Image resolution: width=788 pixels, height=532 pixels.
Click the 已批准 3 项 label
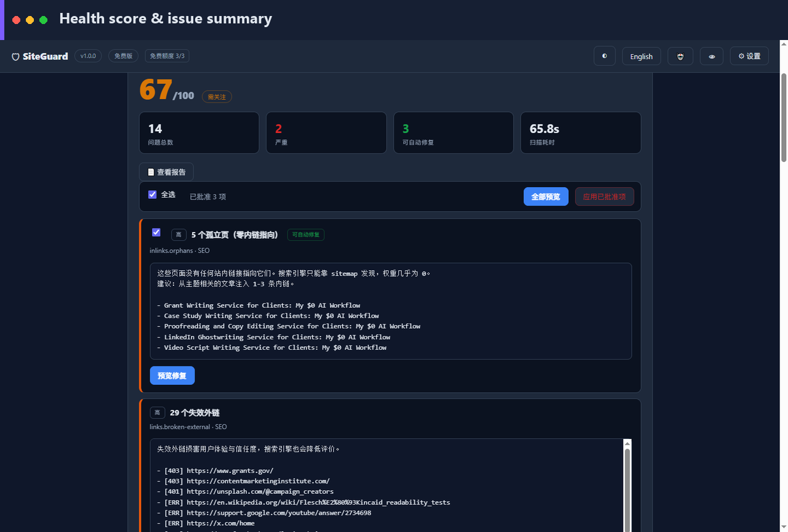tap(207, 196)
